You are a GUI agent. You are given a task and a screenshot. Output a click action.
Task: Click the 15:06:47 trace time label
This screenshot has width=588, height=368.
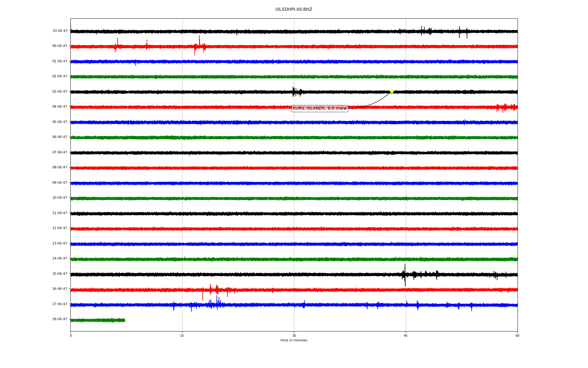coord(60,274)
